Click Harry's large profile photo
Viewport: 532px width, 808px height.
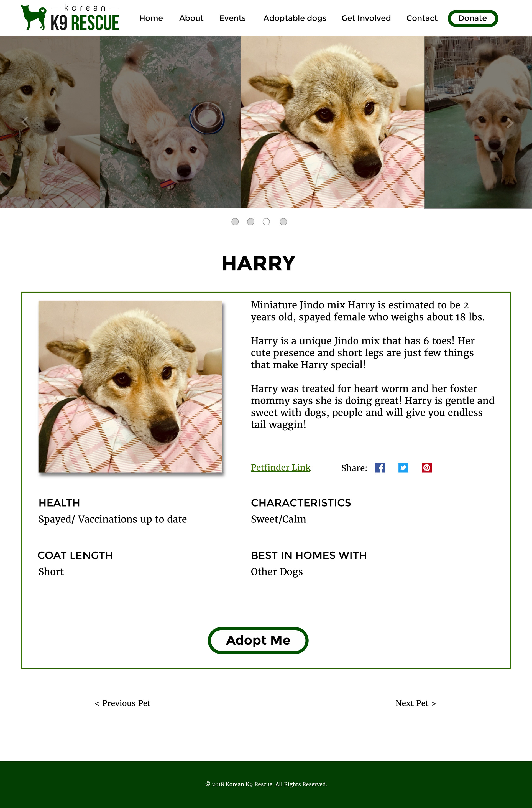(130, 386)
